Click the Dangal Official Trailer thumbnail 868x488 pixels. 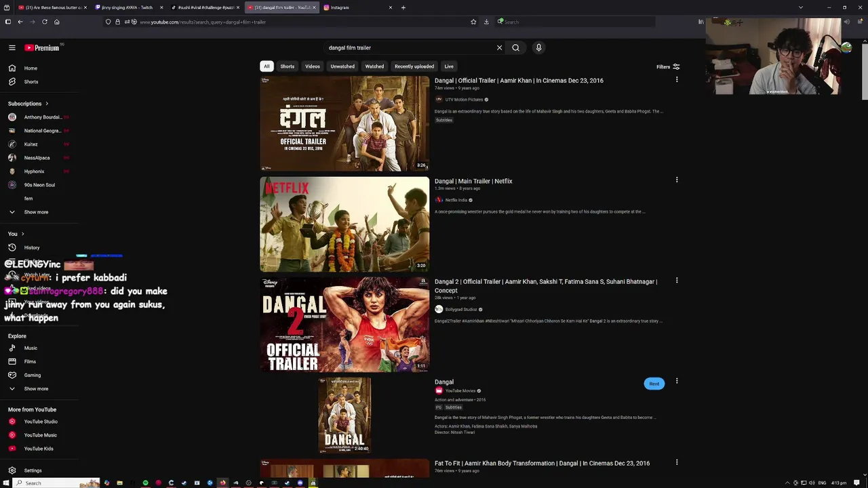tap(344, 123)
